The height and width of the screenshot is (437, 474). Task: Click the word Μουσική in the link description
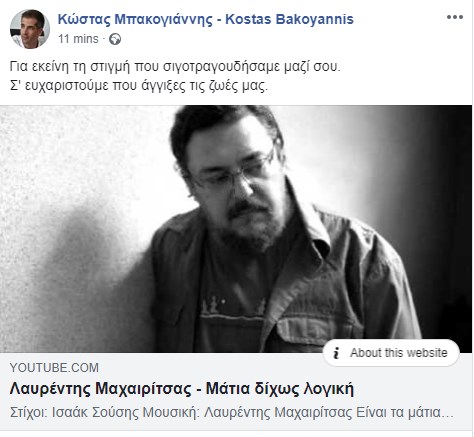[169, 413]
